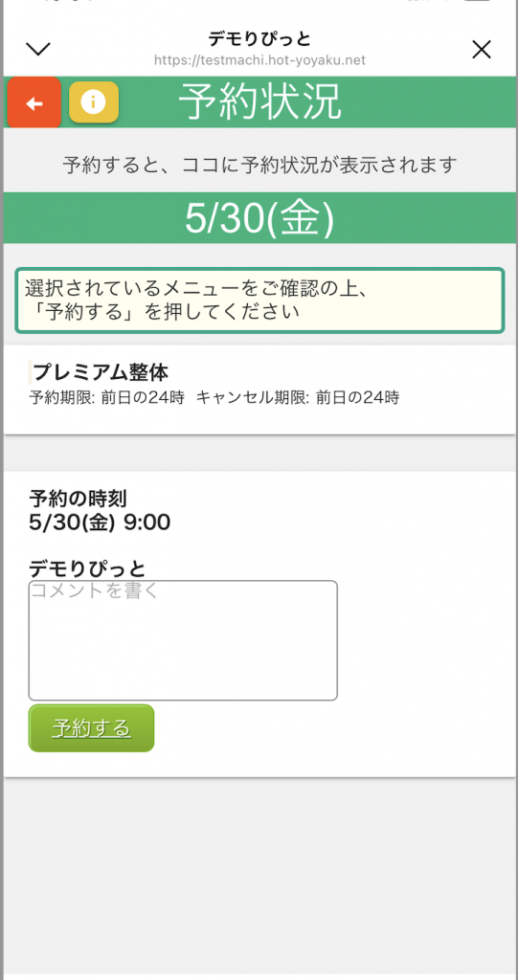The image size is (518, 980).
Task: Click the testmachi.hot-yoyaku.net URL text
Action: tap(259, 60)
